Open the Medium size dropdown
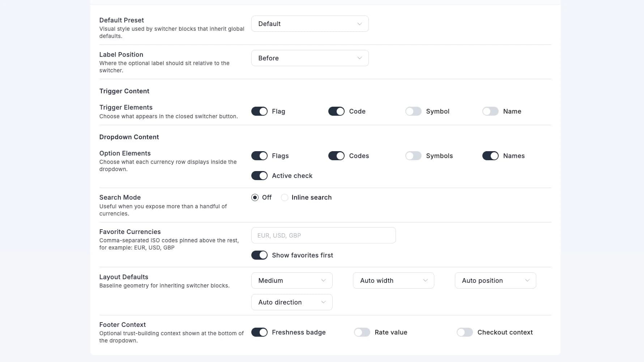 [x=291, y=281]
